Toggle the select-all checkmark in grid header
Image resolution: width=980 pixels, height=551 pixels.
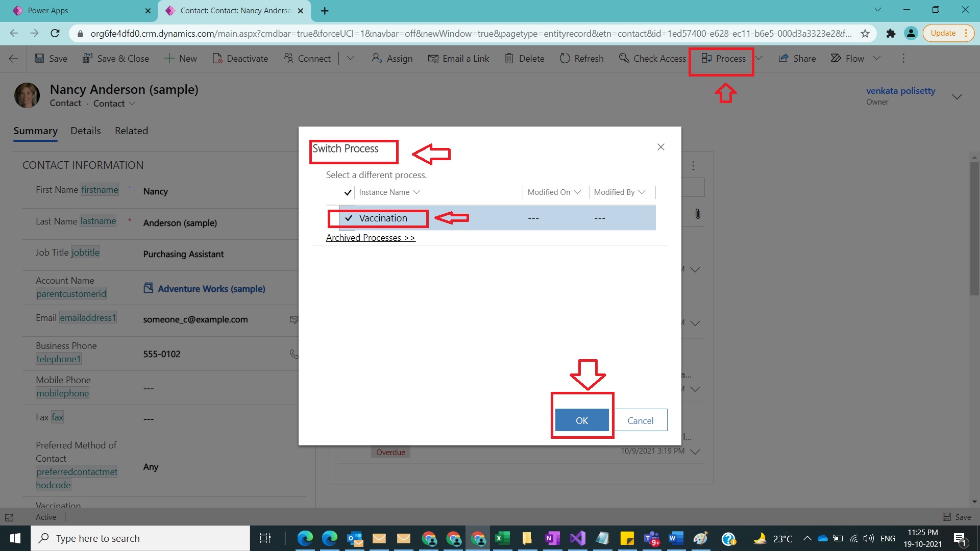[348, 192]
